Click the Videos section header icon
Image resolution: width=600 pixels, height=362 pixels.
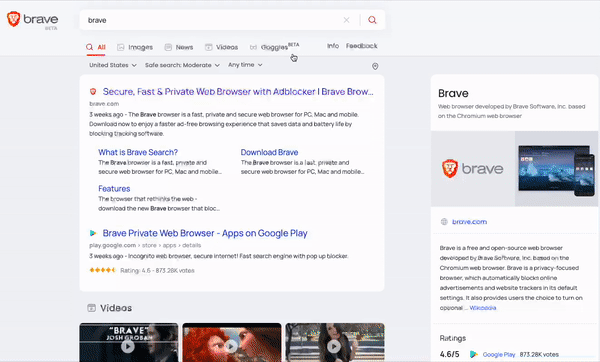(x=91, y=308)
